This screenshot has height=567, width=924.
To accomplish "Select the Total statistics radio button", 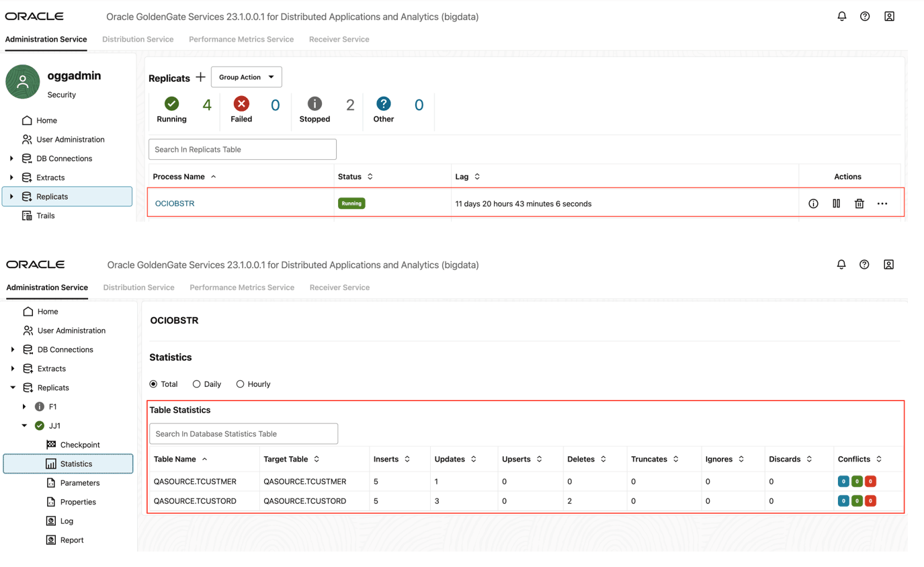I will pos(153,384).
